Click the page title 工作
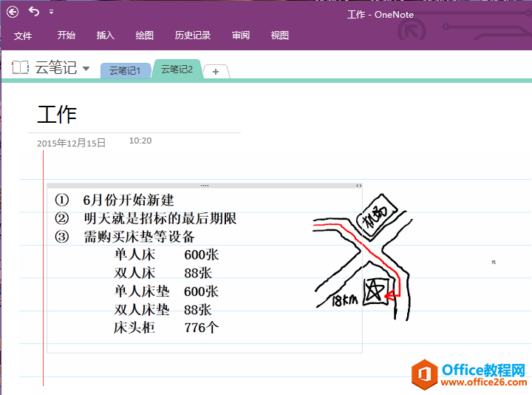The image size is (532, 395). (57, 114)
